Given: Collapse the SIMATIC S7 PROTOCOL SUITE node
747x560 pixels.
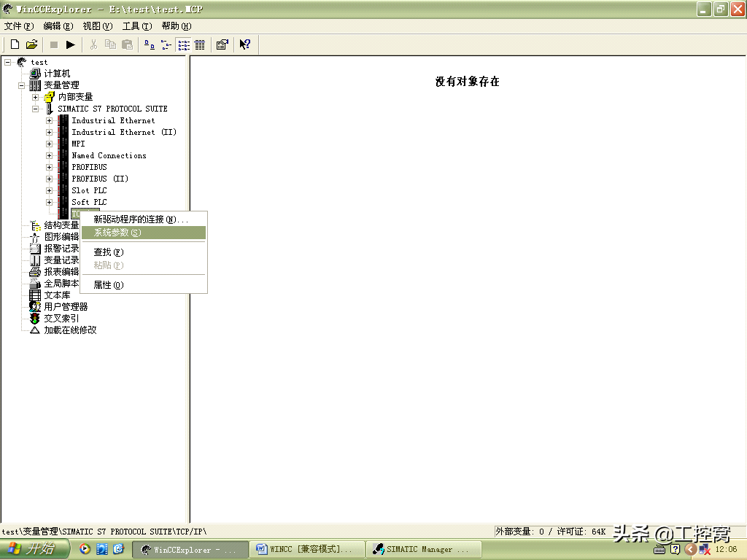Looking at the screenshot, I should click(x=35, y=109).
